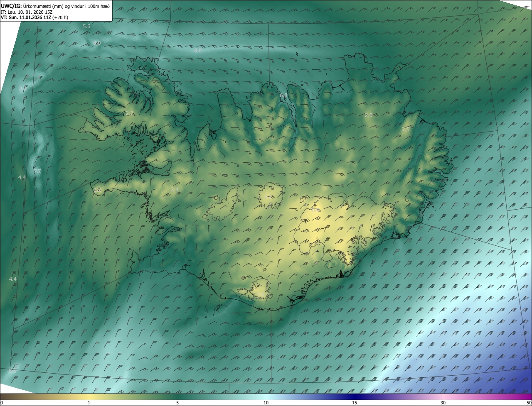Click the "2.4" value label on the map
Screen dimensions: 532x406
tap(175, 190)
